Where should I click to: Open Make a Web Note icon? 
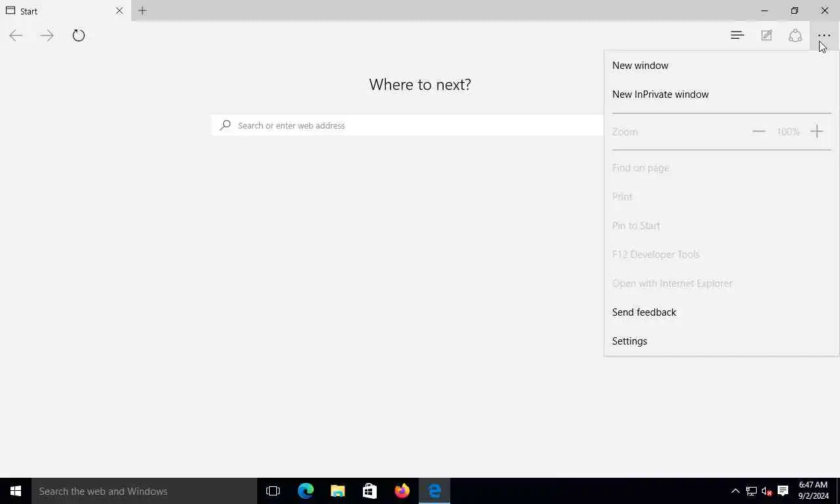[766, 35]
